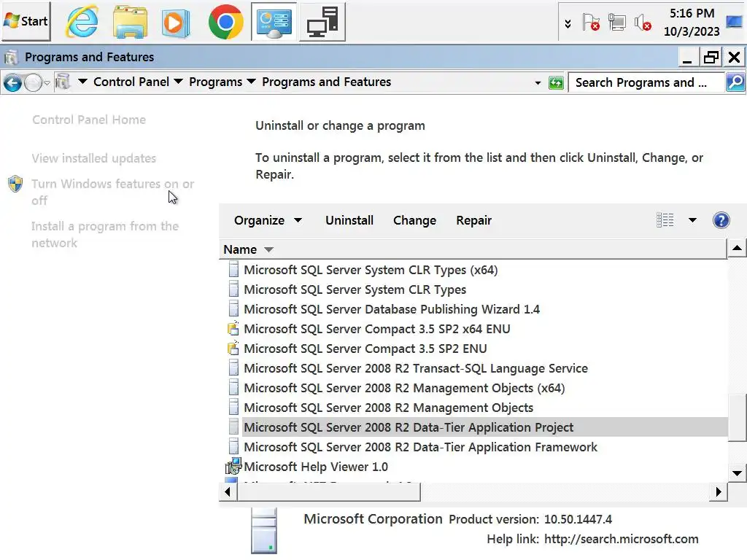Screen dimensions: 747x560
Task: Click the muted volume tray icon
Action: pos(643,23)
